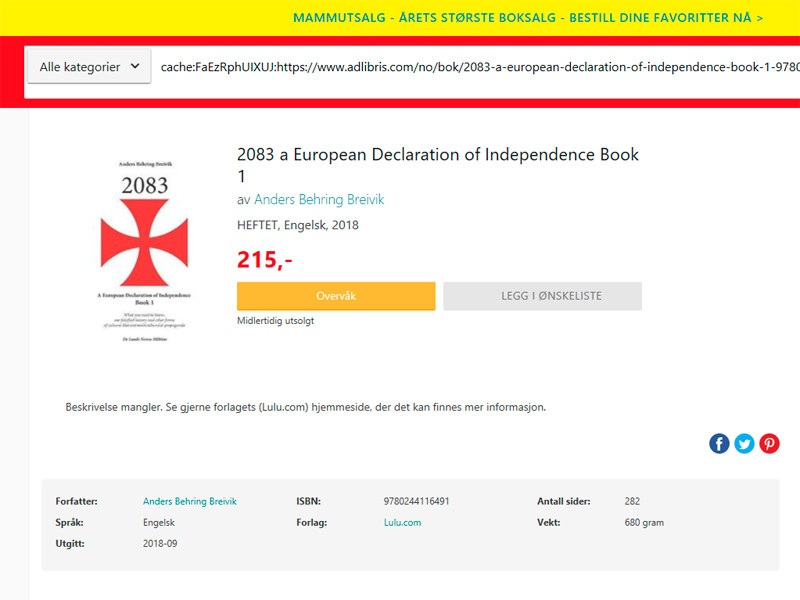Screen dimensions: 800x600
Task: Click the Midlertidig utsolgt stock status
Action: (x=275, y=321)
